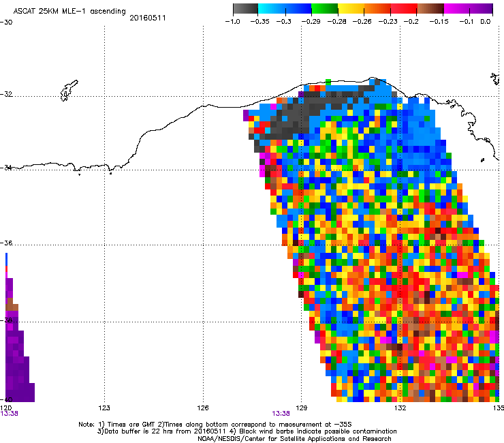Click the '129' longitude label

[x=301, y=408]
